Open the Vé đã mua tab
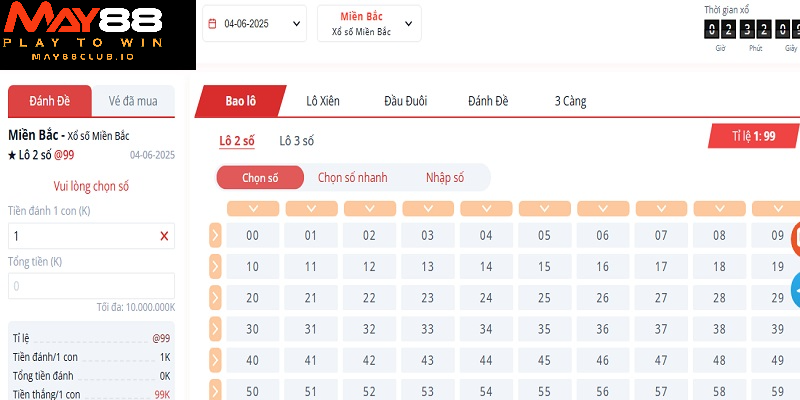Image resolution: width=800 pixels, height=400 pixels. (x=133, y=101)
